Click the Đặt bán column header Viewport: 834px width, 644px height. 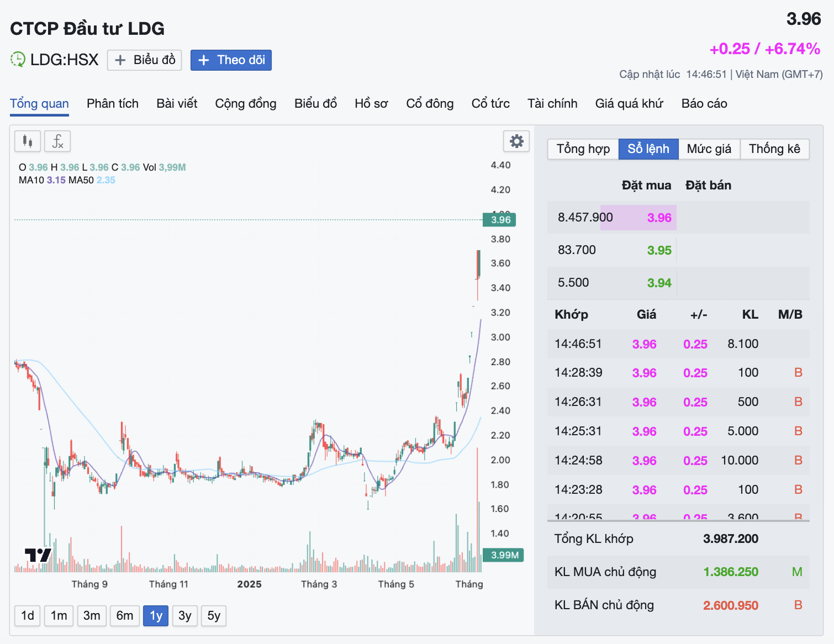pos(708,186)
